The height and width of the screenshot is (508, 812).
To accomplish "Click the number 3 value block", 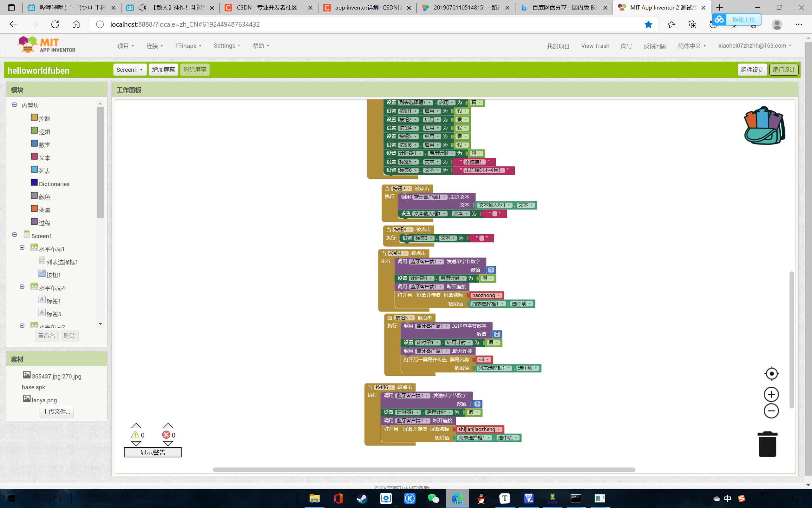I will click(x=477, y=404).
